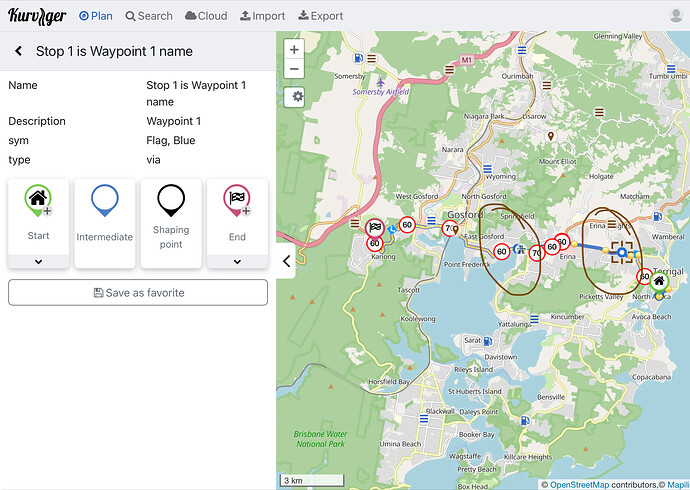Click the checkered flag marker near Kariong

point(375,228)
